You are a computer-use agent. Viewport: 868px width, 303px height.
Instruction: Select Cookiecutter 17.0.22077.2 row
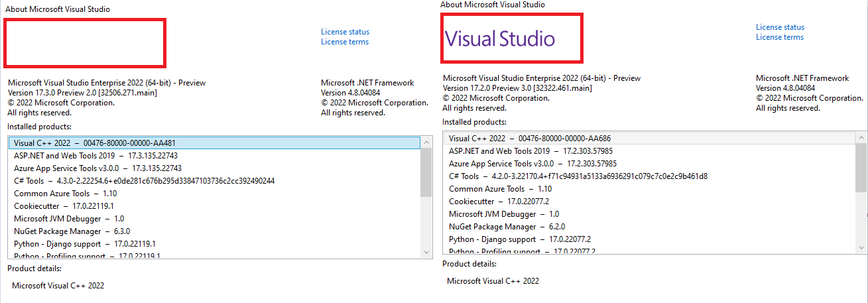tap(649, 202)
